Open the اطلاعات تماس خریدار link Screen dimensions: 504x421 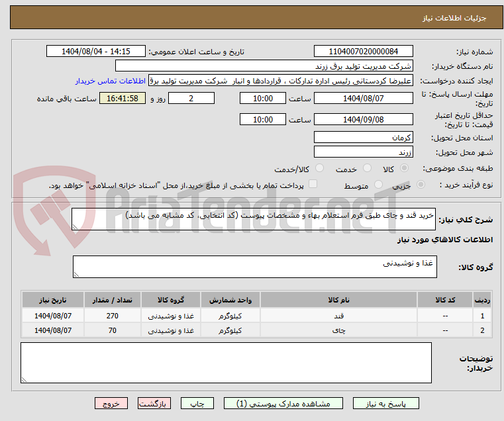111,81
